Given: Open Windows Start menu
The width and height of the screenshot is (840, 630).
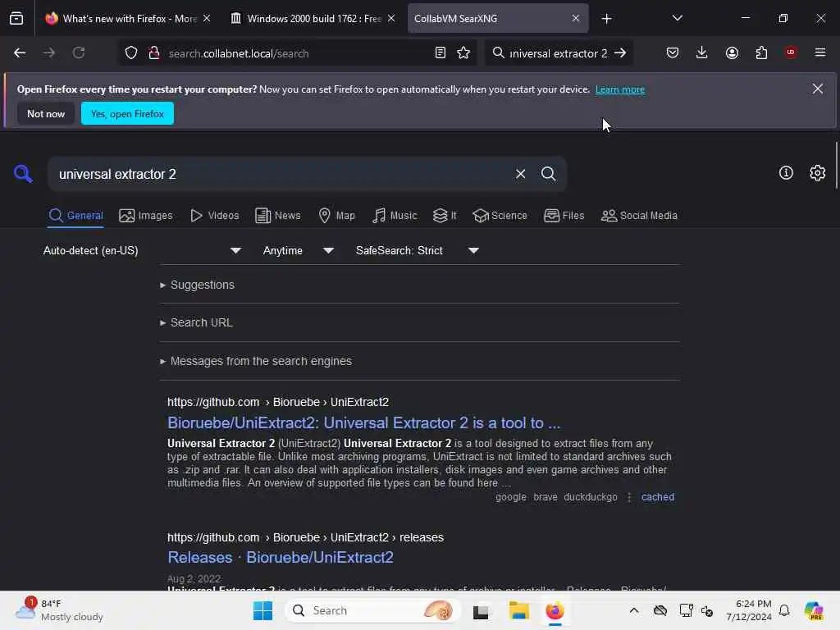Looking at the screenshot, I should (262, 610).
